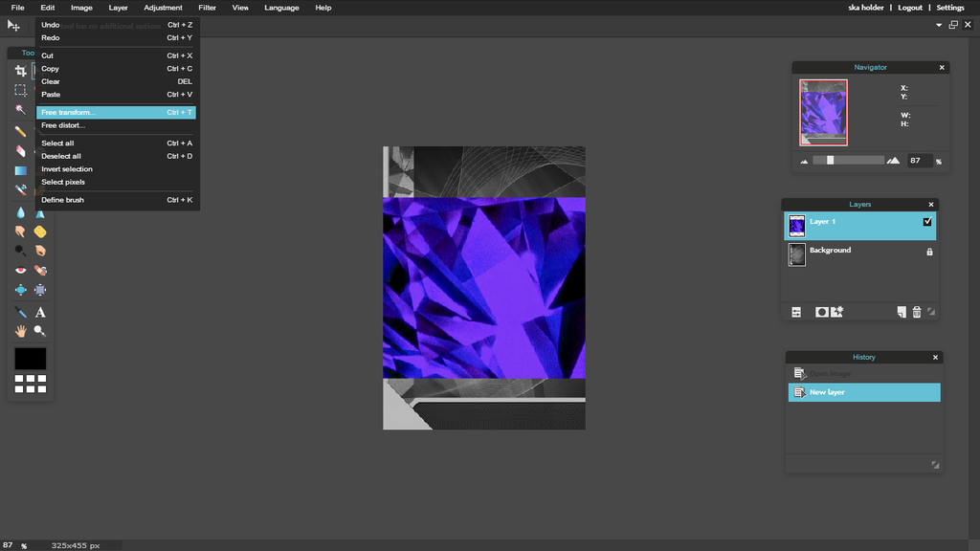This screenshot has height=551, width=980.
Task: Select the Smudge finger tool
Action: pyautogui.click(x=21, y=231)
